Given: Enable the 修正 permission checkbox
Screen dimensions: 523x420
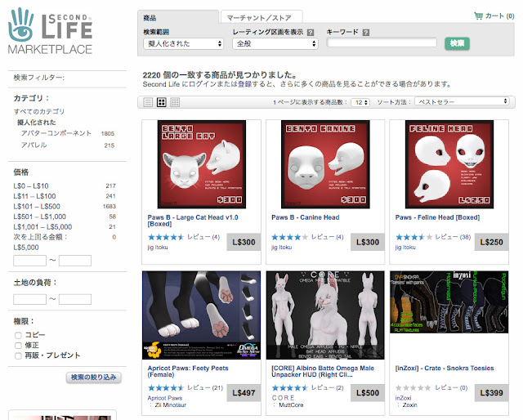Looking at the screenshot, I should (18, 346).
